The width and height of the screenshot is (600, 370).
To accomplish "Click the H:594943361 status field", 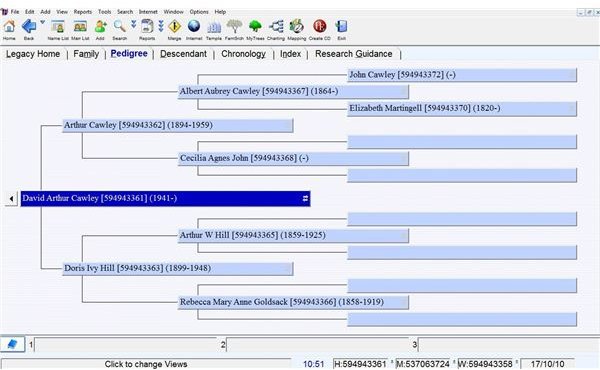I will coord(360,364).
